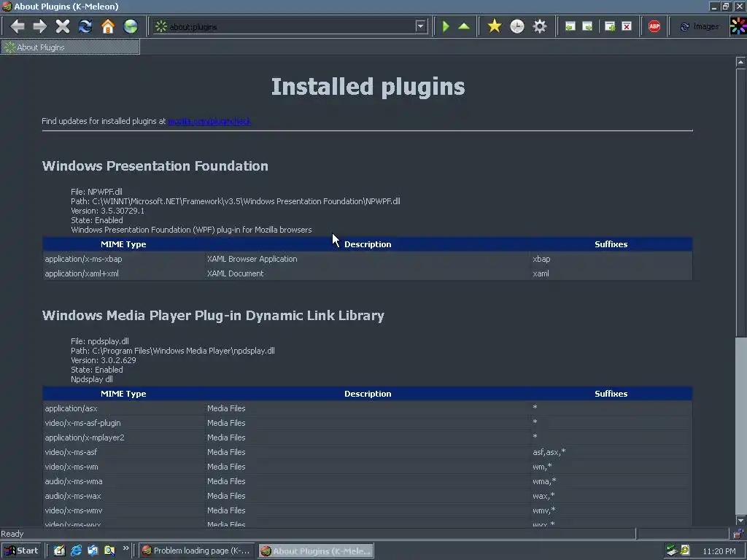The height and width of the screenshot is (560, 747).
Task: Open Bookmarks with the star icon
Action: click(x=495, y=26)
